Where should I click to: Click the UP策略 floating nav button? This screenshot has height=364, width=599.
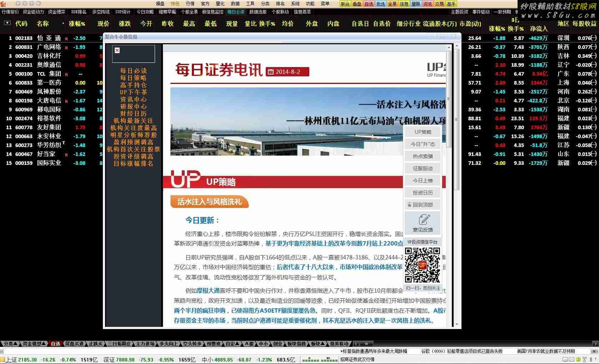coord(423,132)
